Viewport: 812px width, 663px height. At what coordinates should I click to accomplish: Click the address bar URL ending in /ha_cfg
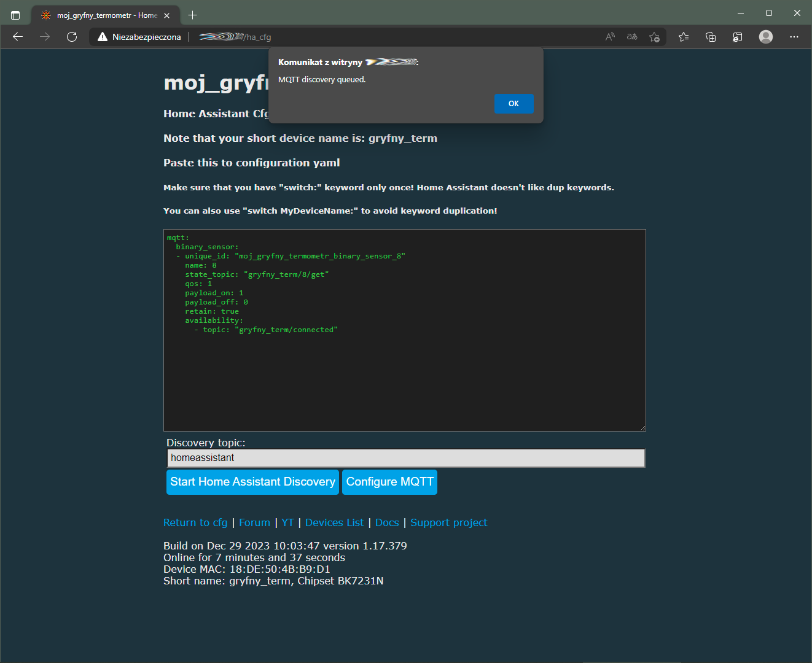point(235,37)
